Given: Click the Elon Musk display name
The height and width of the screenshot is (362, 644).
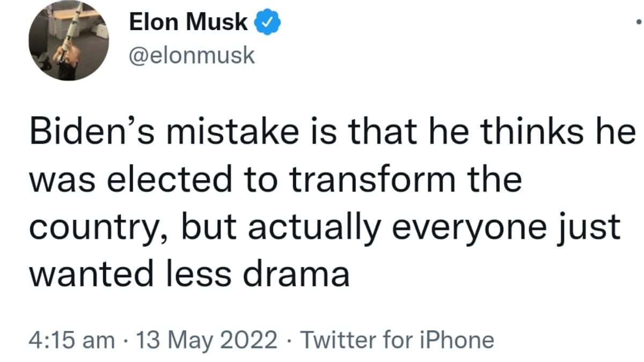Looking at the screenshot, I should coord(189,24).
